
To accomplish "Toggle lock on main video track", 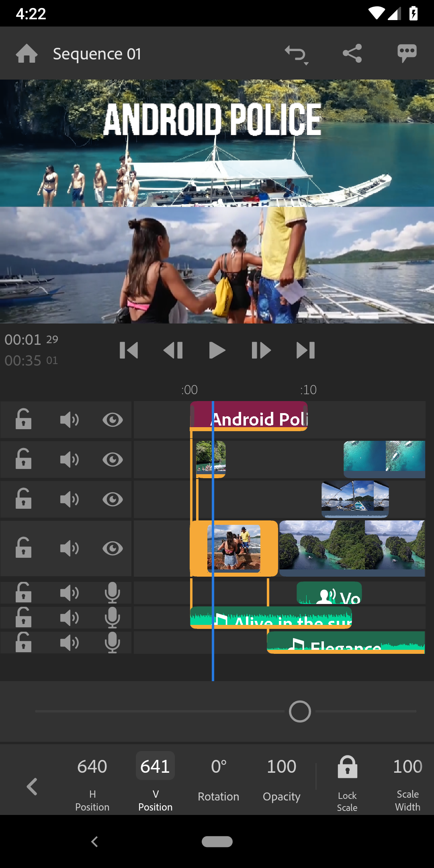I will [23, 547].
